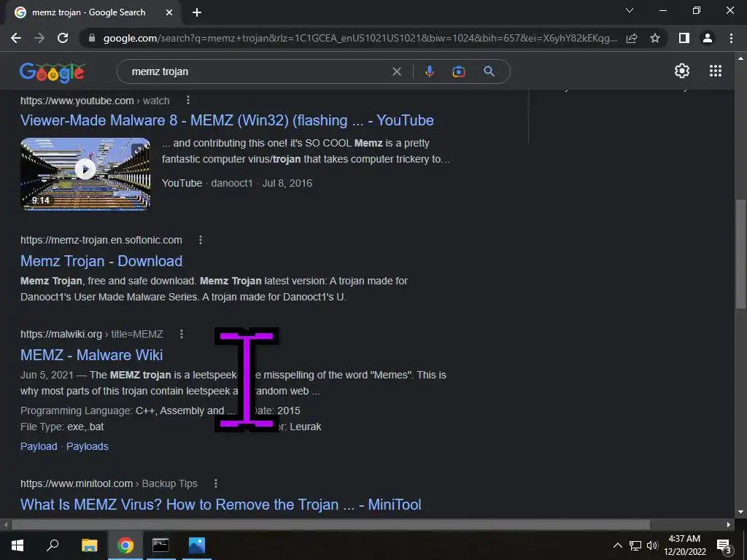The width and height of the screenshot is (747, 560).
Task: View site security lock info
Action: click(92, 38)
